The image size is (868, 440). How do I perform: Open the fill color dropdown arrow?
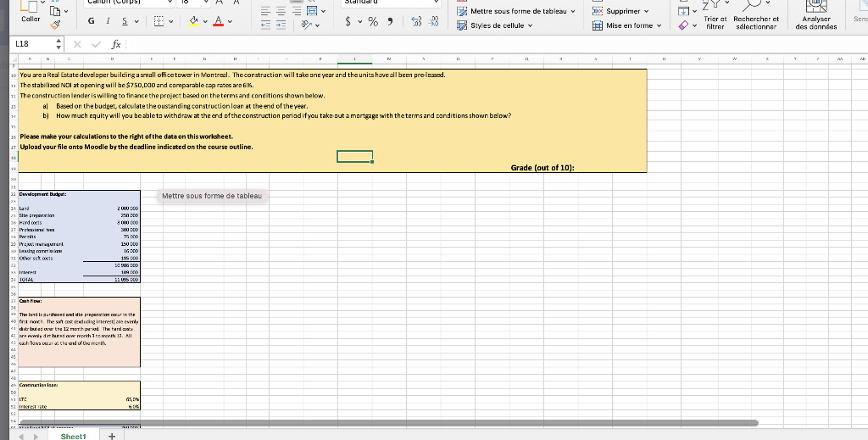[x=205, y=21]
